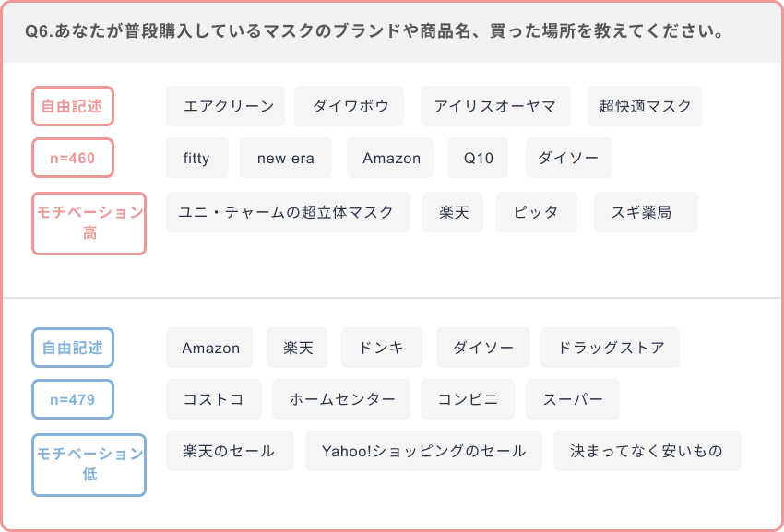The width and height of the screenshot is (784, 532).
Task: Click the blue n=479 badge
Action: coord(73,400)
